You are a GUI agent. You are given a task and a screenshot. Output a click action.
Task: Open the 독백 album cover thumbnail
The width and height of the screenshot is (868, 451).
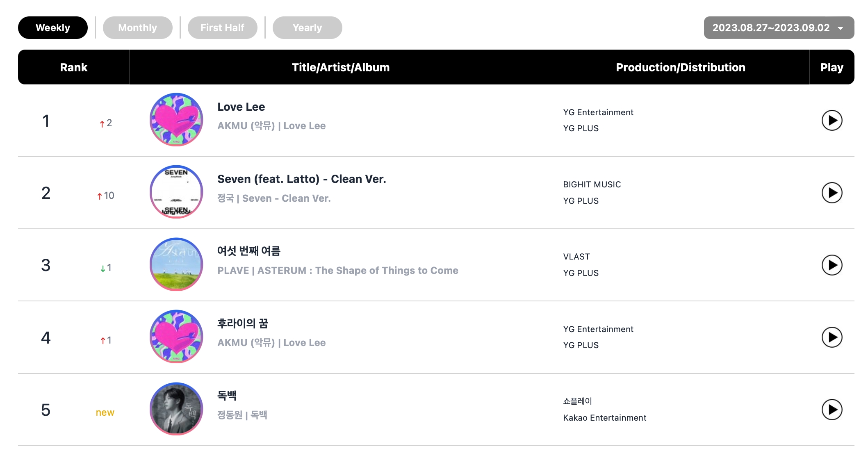coord(176,409)
